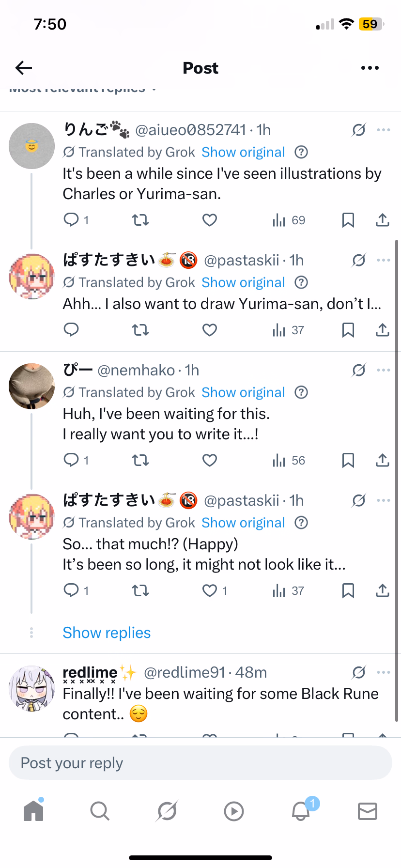Open more options on redlime's reply
The width and height of the screenshot is (401, 868).
383,672
